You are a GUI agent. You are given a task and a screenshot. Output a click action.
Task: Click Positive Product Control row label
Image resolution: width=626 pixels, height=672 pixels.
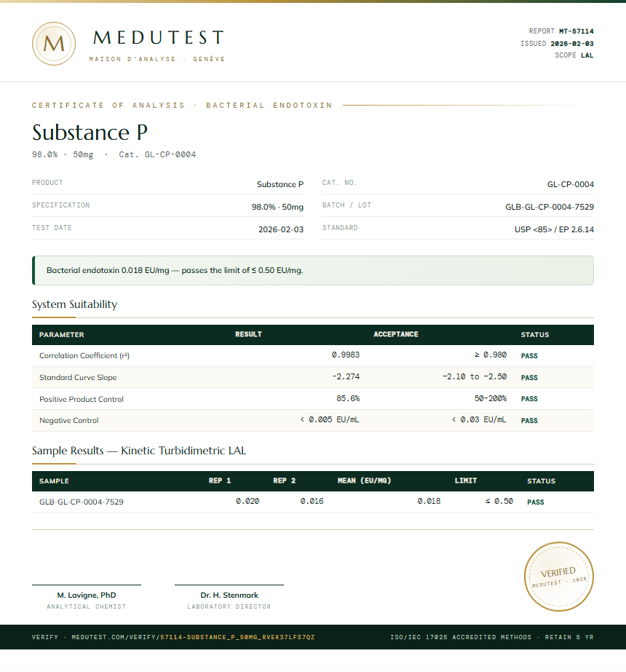(82, 400)
